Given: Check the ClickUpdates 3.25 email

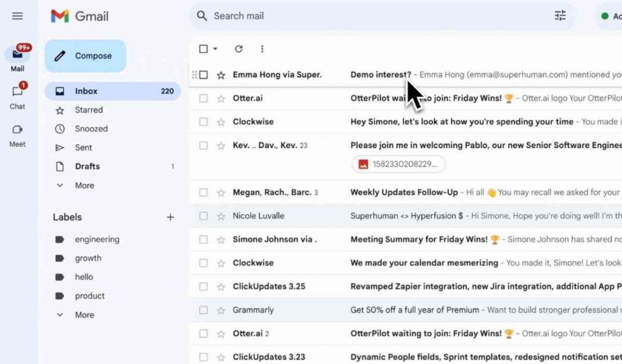Looking at the screenshot, I should (203, 286).
